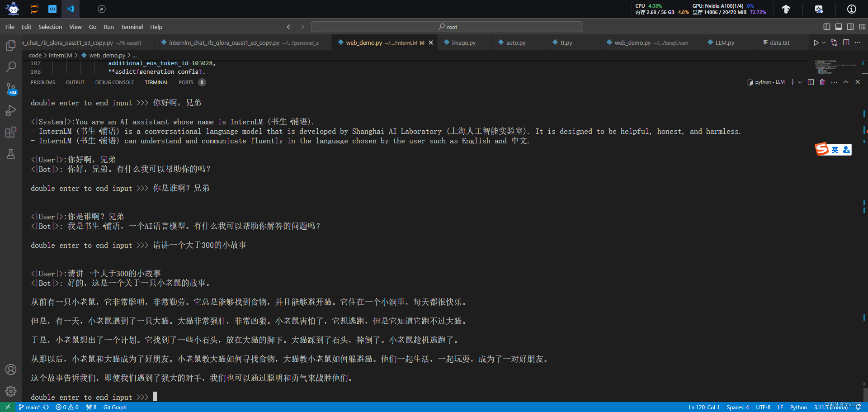Image resolution: width=868 pixels, height=412 pixels.
Task: Open the info icon at top right
Action: pos(852,9)
